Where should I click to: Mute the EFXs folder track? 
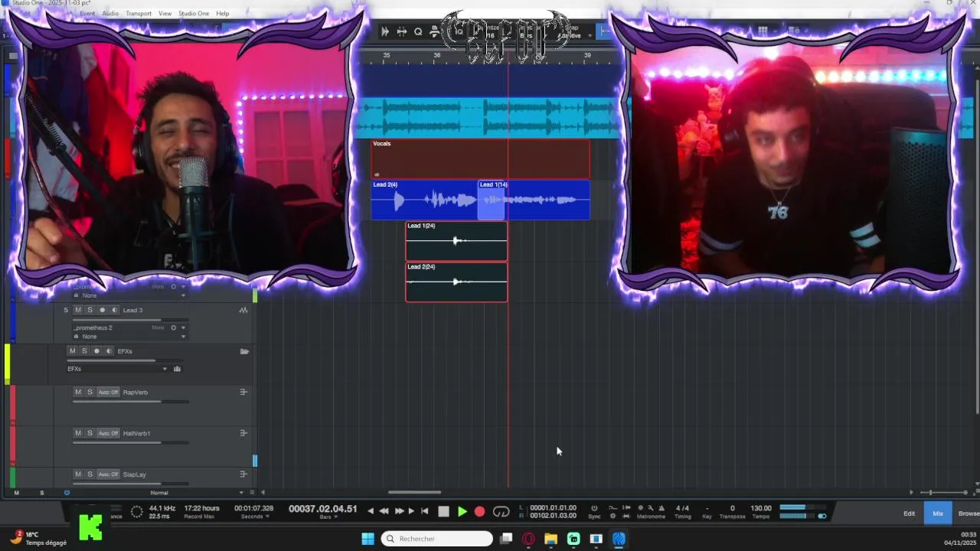point(72,351)
